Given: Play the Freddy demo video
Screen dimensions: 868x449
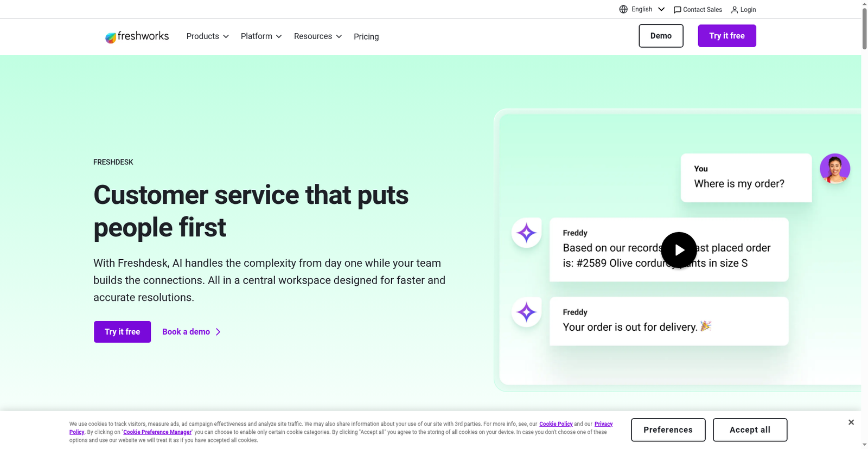Looking at the screenshot, I should click(x=679, y=250).
